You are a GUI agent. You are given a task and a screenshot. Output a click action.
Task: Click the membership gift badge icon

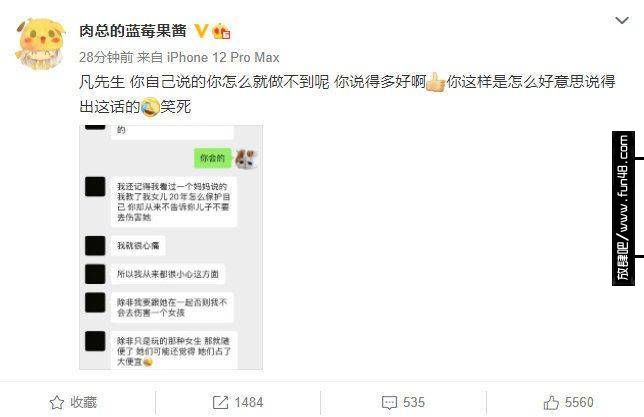coord(221,31)
